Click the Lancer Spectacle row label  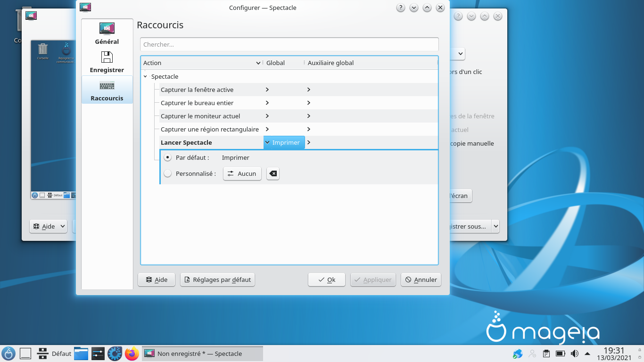186,142
